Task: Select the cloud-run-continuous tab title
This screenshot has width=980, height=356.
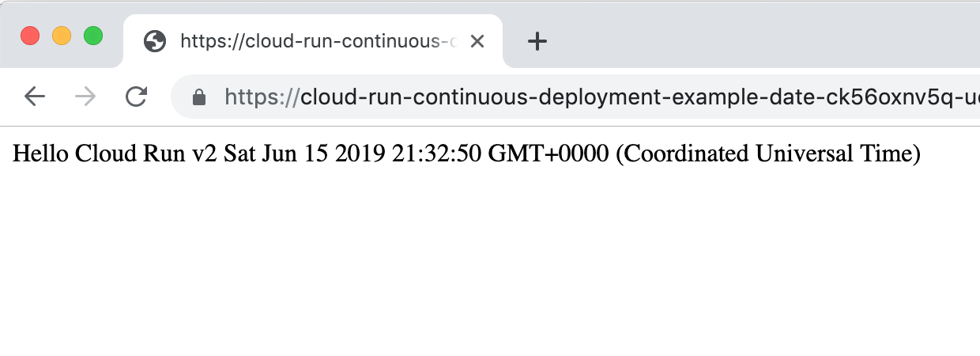Action: [316, 41]
